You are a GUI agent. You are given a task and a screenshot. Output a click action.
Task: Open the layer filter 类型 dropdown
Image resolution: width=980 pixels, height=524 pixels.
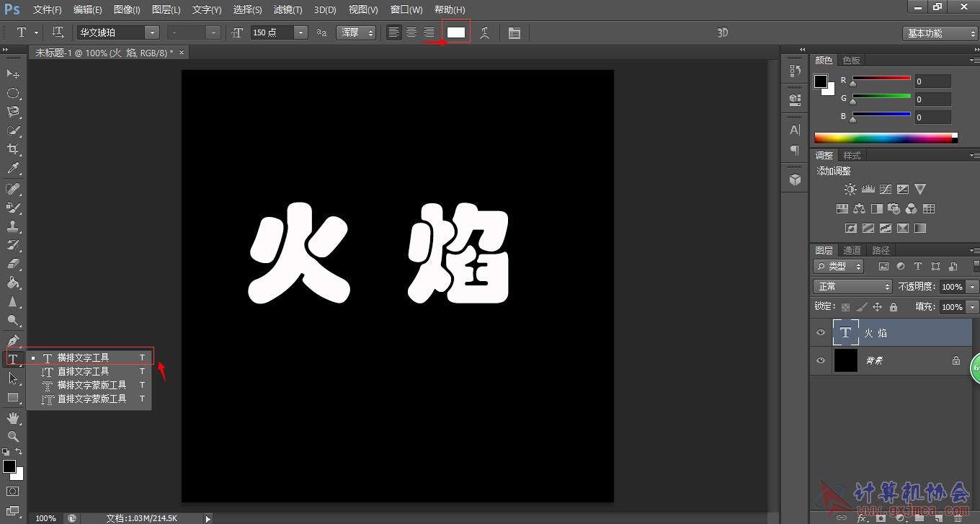click(x=839, y=267)
